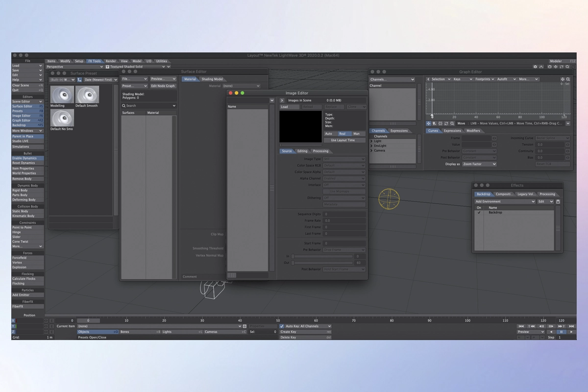Screen dimensions: 588x392
Task: Click the viewport settings gear icon
Action: click(x=535, y=67)
